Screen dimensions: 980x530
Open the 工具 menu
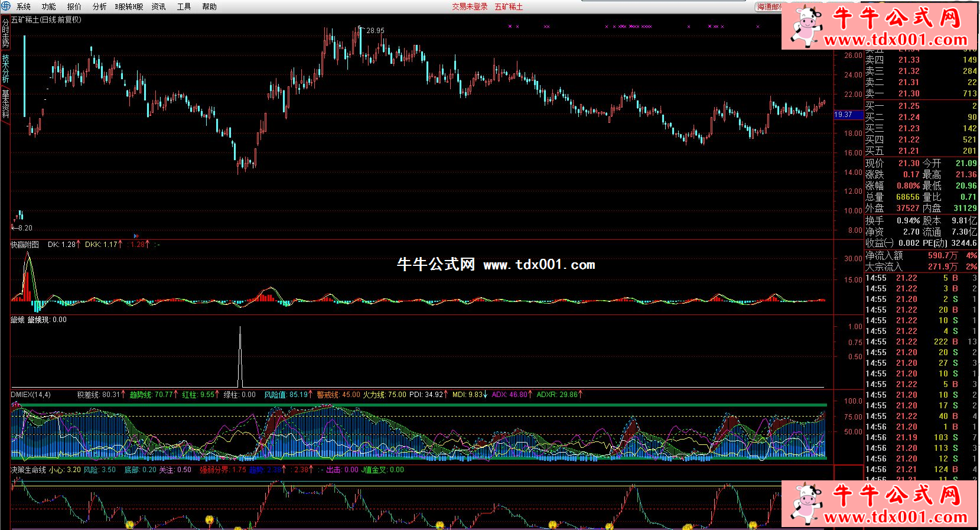[184, 6]
